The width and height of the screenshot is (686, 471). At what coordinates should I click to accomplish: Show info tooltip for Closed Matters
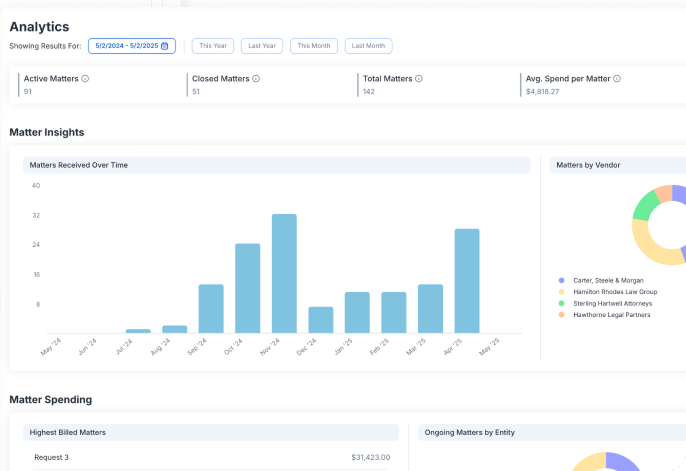point(256,79)
